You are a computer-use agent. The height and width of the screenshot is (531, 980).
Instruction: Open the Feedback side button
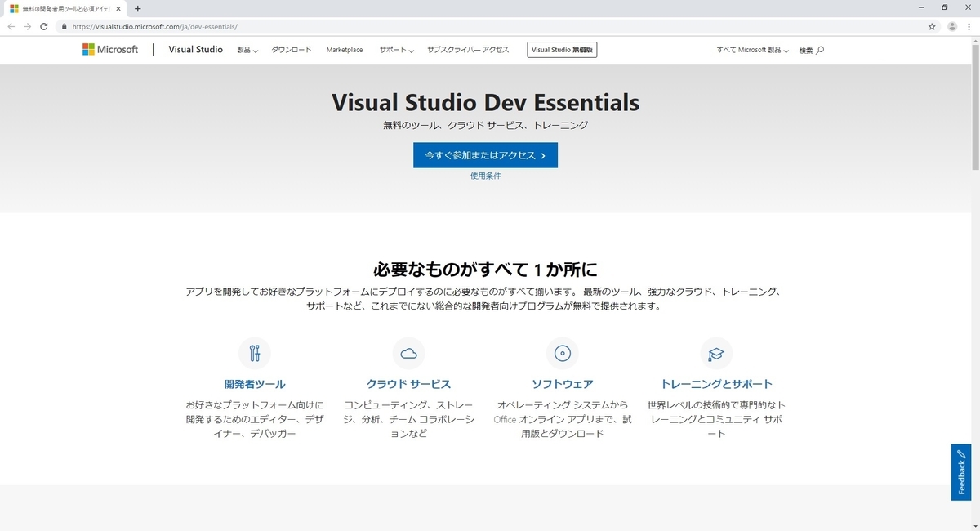[961, 472]
